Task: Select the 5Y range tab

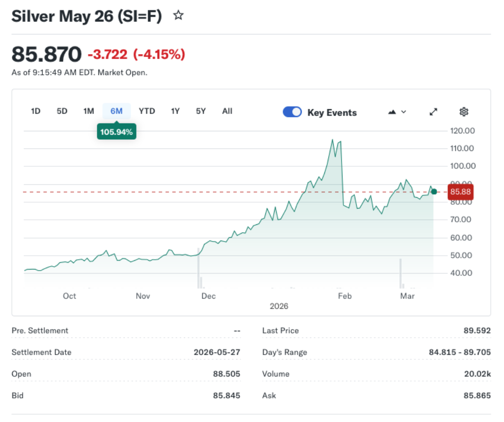Action: pyautogui.click(x=200, y=111)
